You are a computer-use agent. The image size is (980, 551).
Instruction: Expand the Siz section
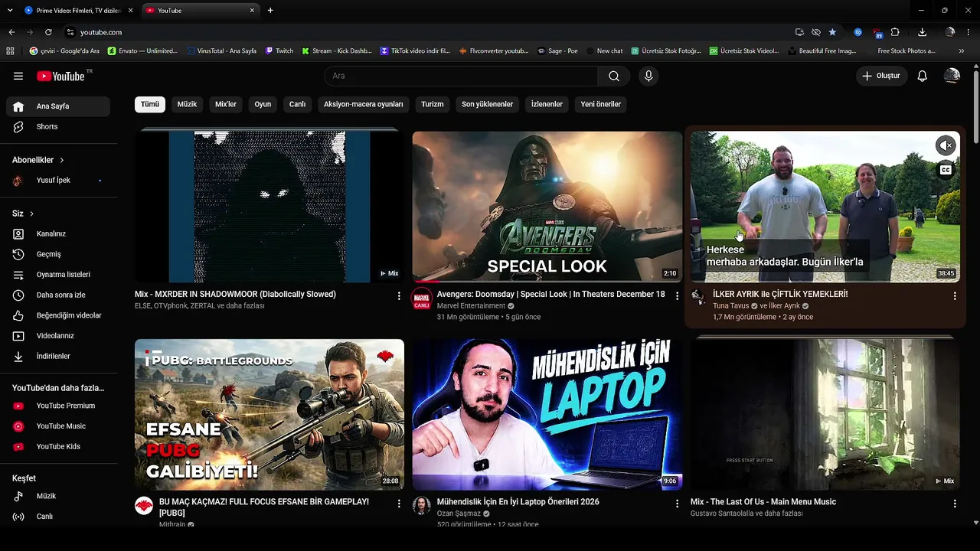coord(23,214)
